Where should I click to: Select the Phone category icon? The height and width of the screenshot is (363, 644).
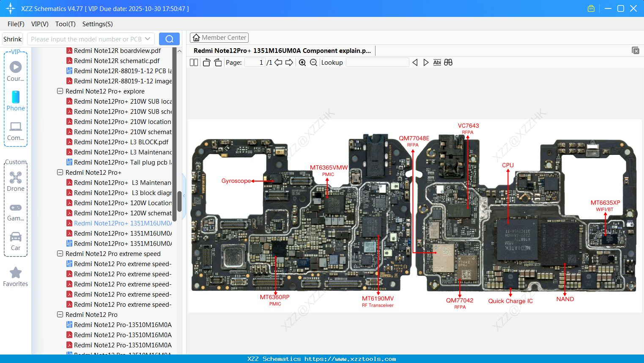coord(16,101)
